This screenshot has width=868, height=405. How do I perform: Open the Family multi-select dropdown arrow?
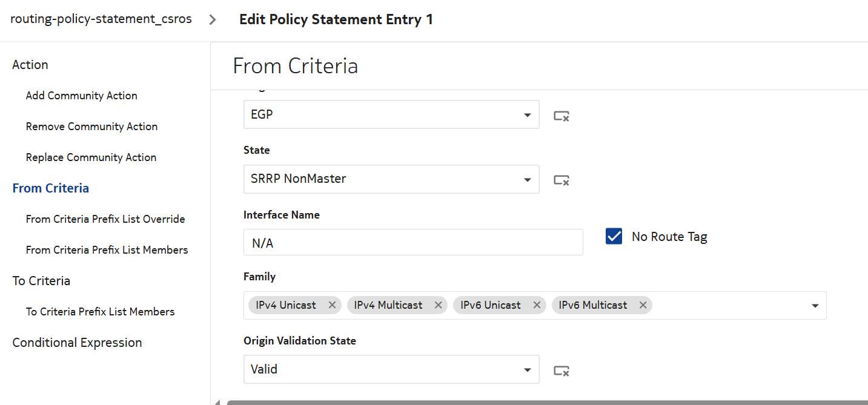tap(815, 306)
